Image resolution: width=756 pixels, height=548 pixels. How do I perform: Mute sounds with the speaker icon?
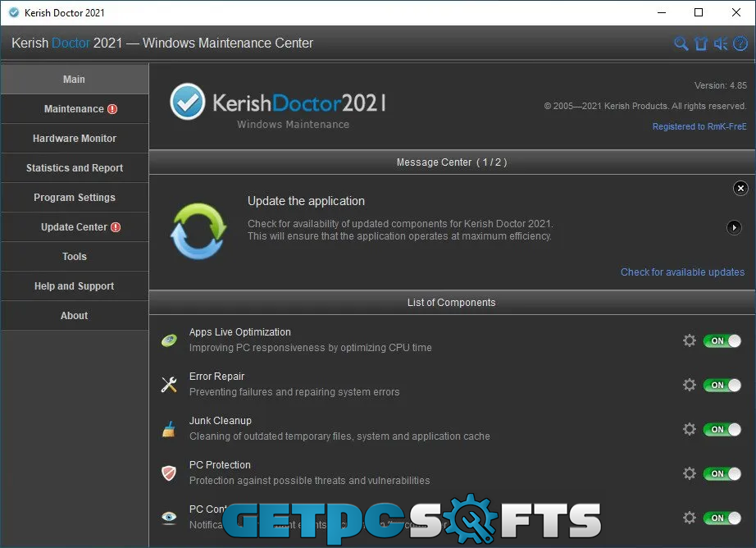(720, 43)
